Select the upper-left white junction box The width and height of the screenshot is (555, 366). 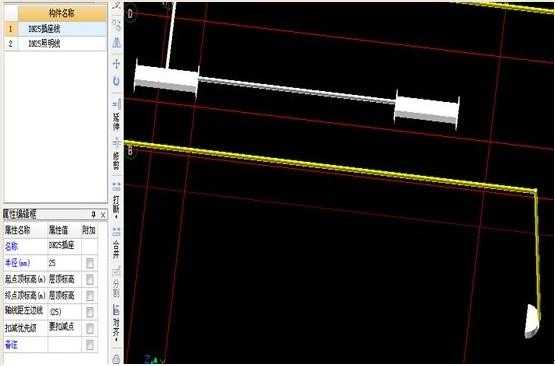[166, 80]
